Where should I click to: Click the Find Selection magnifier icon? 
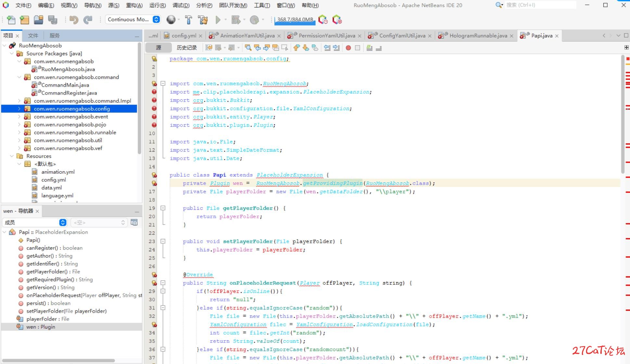[248, 48]
